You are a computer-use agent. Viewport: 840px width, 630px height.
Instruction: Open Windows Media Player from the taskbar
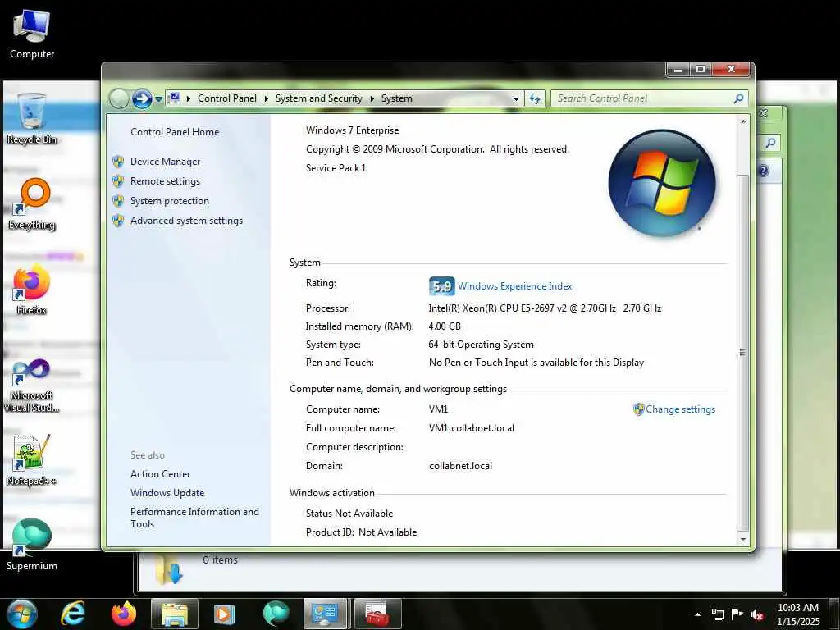click(225, 614)
